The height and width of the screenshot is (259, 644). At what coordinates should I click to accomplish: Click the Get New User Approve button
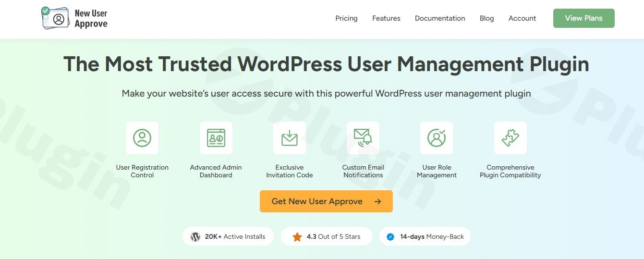pyautogui.click(x=326, y=201)
